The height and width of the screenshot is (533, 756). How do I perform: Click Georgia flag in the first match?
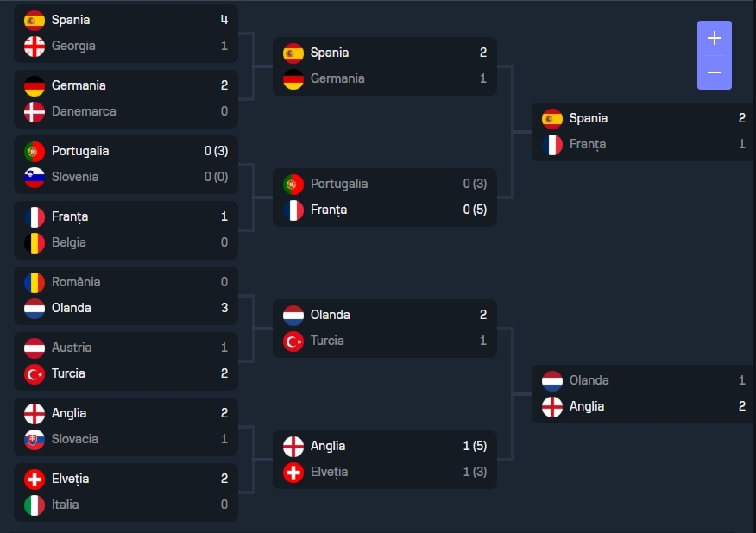pyautogui.click(x=35, y=46)
